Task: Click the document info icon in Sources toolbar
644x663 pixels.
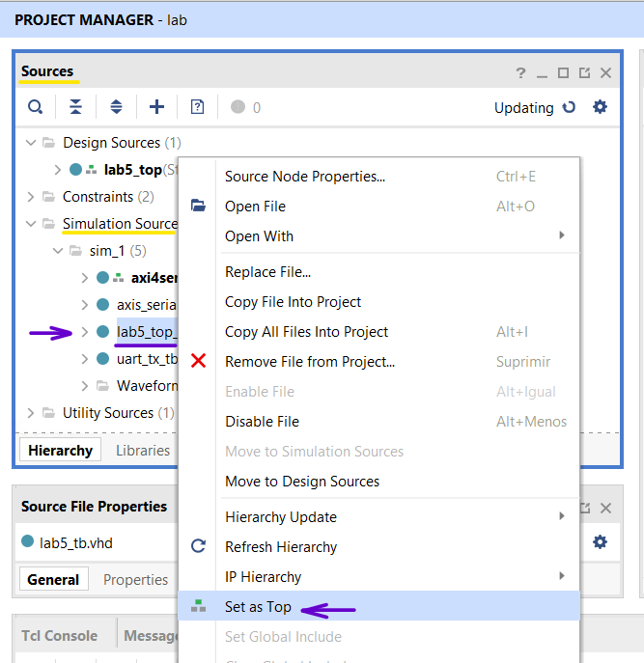Action: [197, 107]
